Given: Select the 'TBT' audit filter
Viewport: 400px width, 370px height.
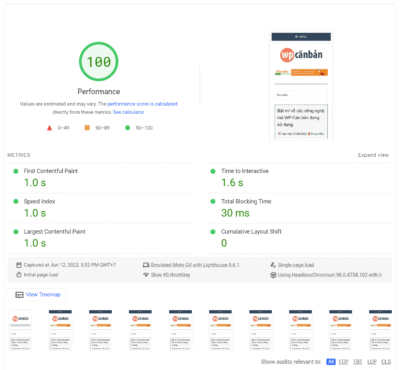Looking at the screenshot, I should pos(358,362).
